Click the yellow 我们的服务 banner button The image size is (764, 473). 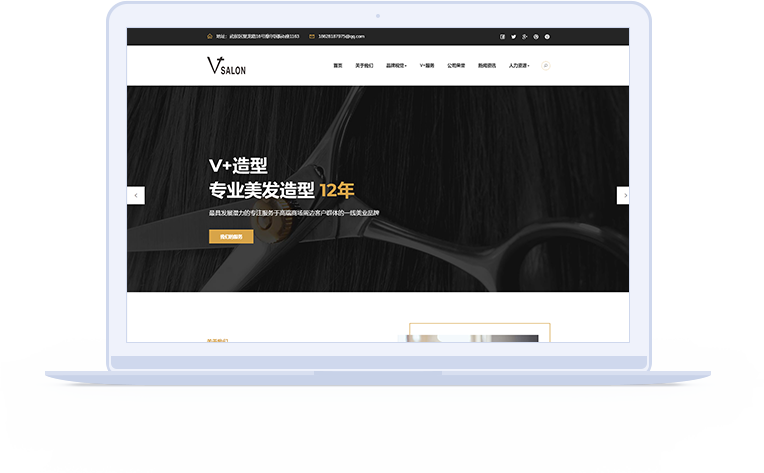click(231, 237)
